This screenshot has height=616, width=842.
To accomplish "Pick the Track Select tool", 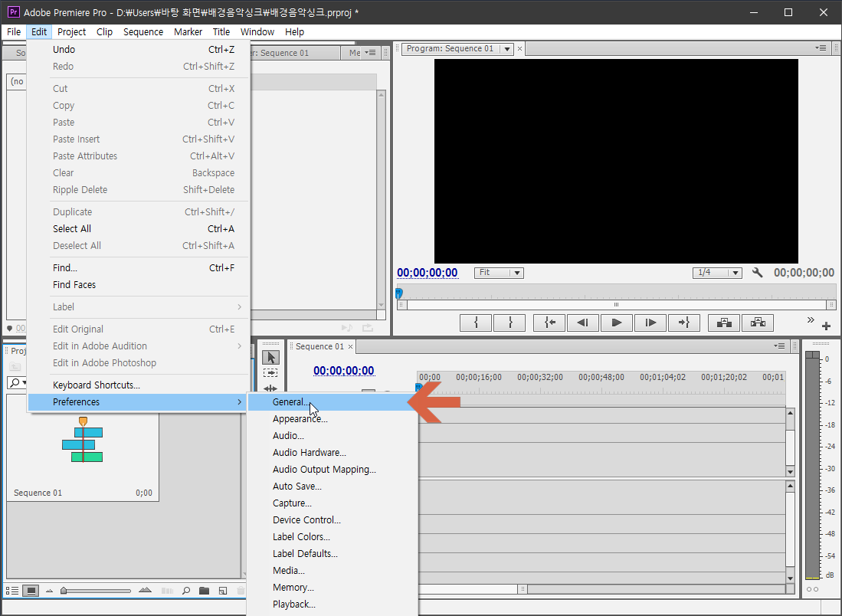I will coord(270,372).
